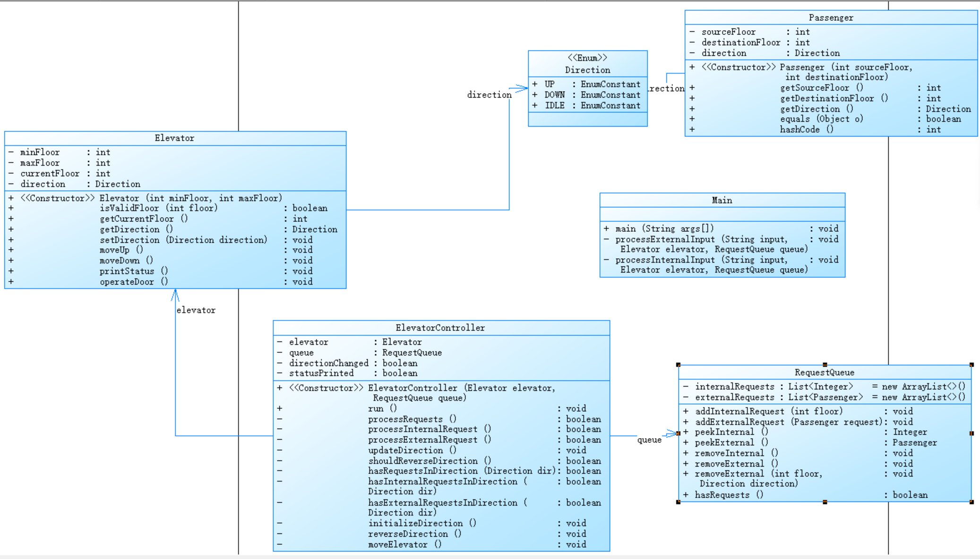Click the IDLE enum constant

[555, 105]
